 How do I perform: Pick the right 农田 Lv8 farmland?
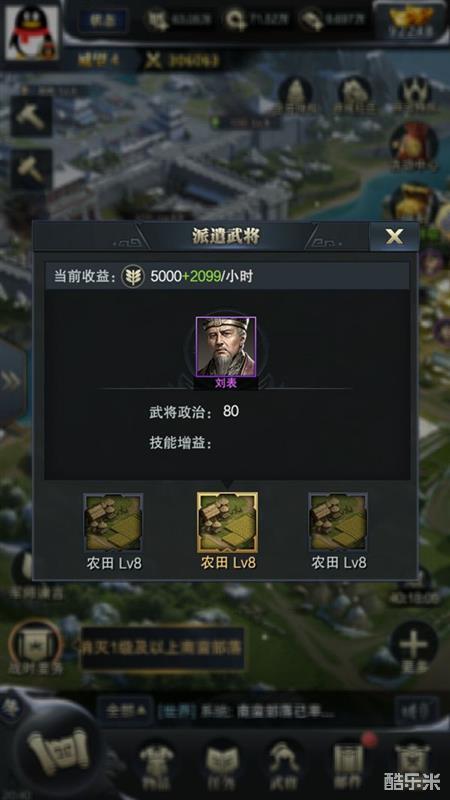(338, 523)
